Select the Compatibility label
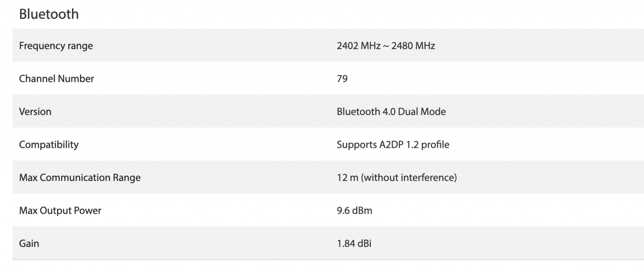The width and height of the screenshot is (644, 267). coord(49,144)
